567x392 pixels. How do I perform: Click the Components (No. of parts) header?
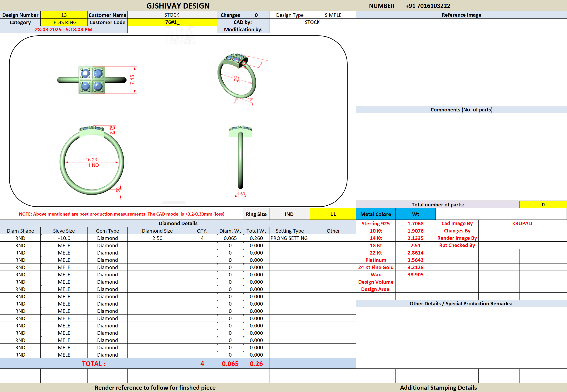(461, 110)
